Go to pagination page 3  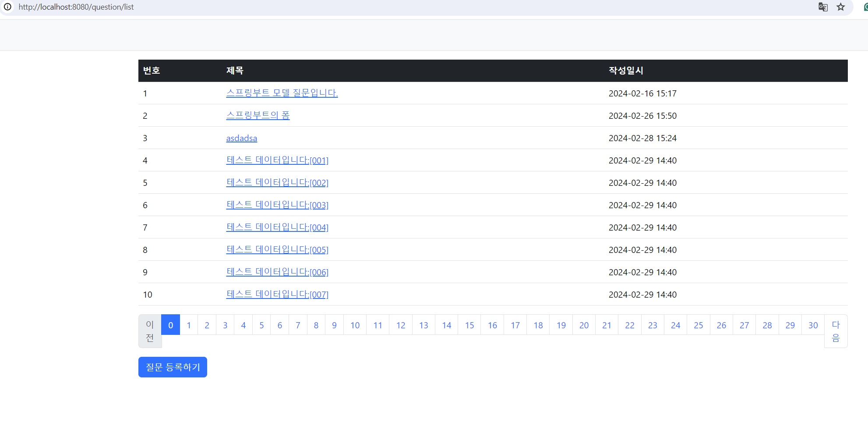(x=225, y=325)
